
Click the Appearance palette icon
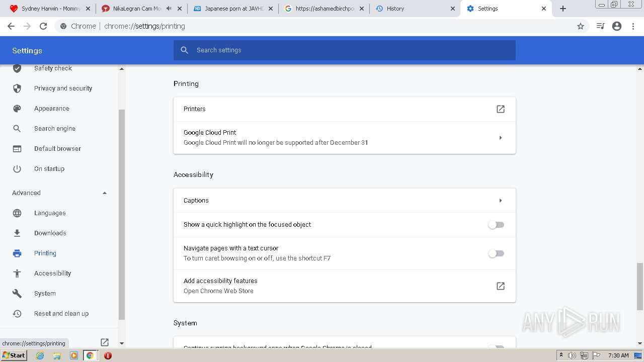click(17, 109)
